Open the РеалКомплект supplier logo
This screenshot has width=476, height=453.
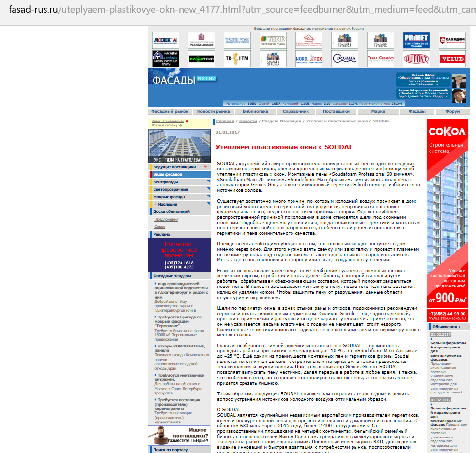[201, 40]
